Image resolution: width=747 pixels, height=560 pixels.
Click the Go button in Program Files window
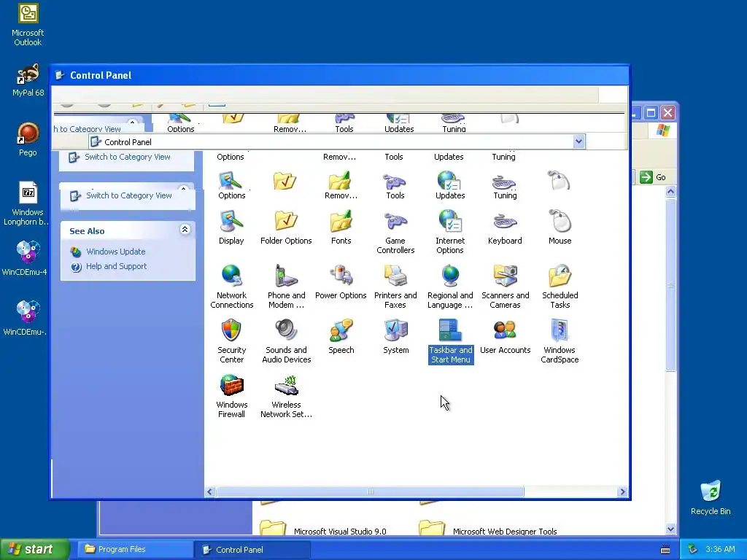(x=653, y=177)
